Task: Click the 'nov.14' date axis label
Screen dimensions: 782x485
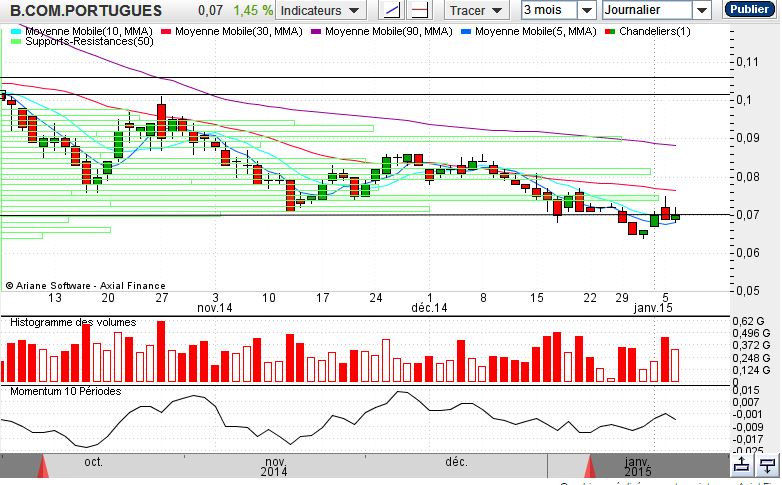Action: (x=215, y=308)
